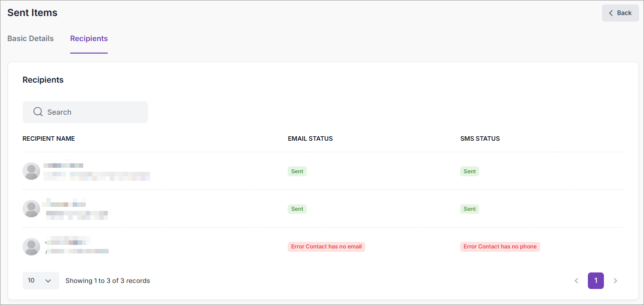Click the EMAIL STATUS column header
The image size is (644, 305).
point(310,139)
